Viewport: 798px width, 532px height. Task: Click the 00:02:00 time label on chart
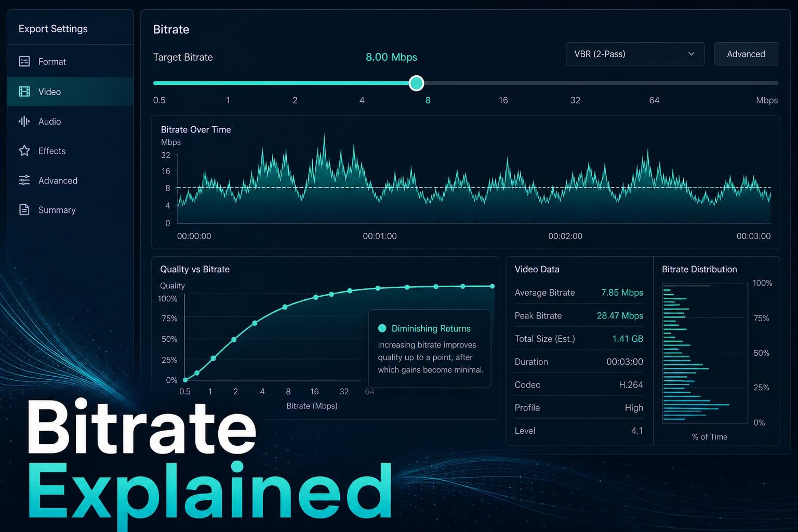(x=565, y=236)
